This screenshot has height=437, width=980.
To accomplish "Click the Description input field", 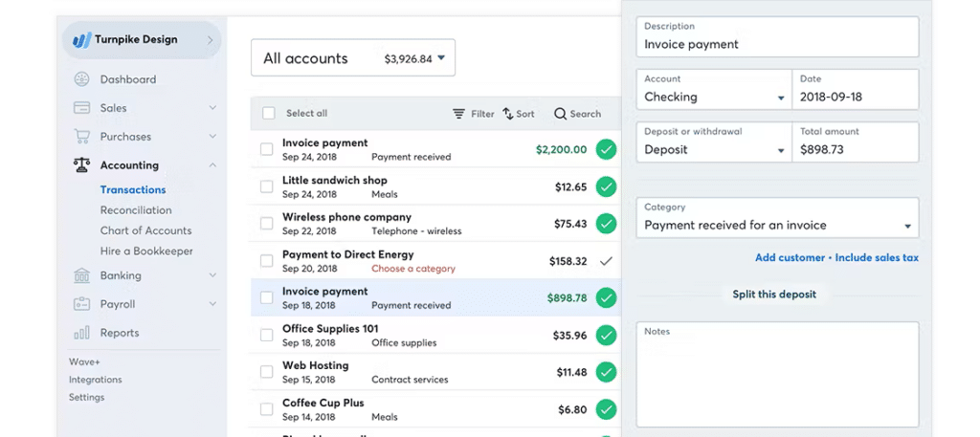I will coord(777,37).
